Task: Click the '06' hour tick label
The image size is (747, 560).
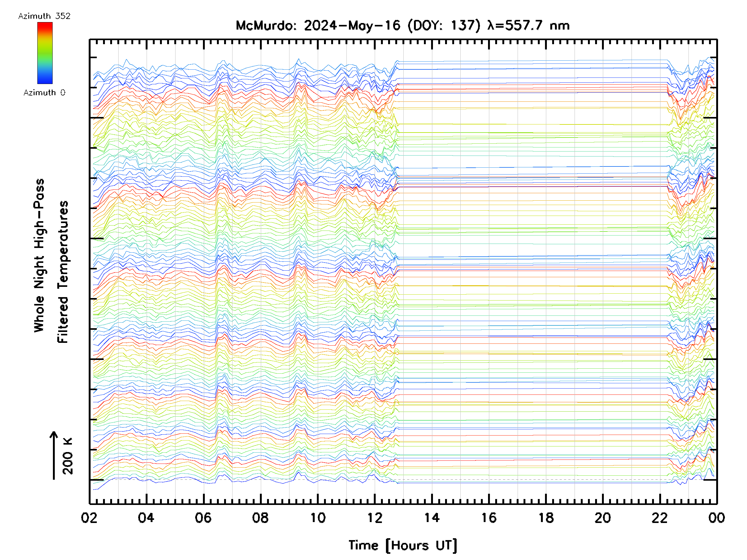Action: pos(203,518)
